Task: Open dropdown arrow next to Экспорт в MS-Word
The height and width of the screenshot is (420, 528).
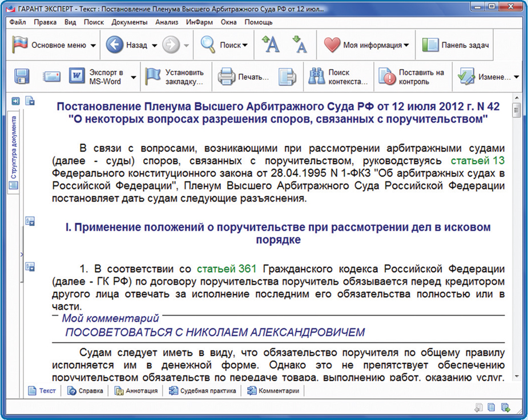Action: coord(134,77)
